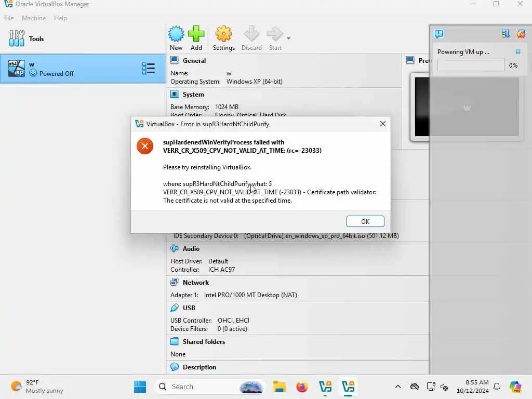Image resolution: width=532 pixels, height=399 pixels.
Task: Click OK in the error dialog
Action: [365, 221]
